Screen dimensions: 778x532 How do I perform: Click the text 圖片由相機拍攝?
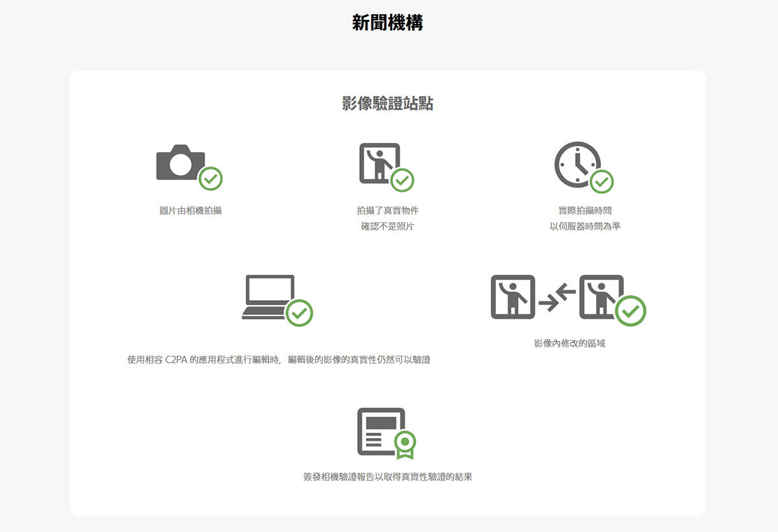[x=191, y=211]
